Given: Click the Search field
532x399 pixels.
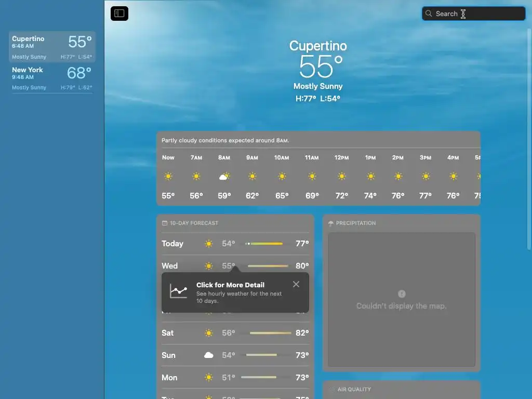Looking at the screenshot, I should click(474, 14).
